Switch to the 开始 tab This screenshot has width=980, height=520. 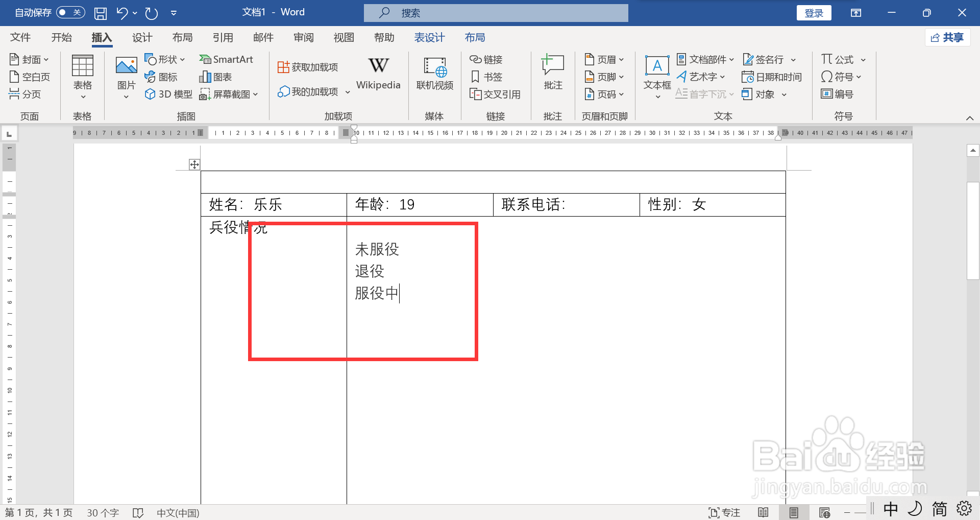(x=62, y=37)
